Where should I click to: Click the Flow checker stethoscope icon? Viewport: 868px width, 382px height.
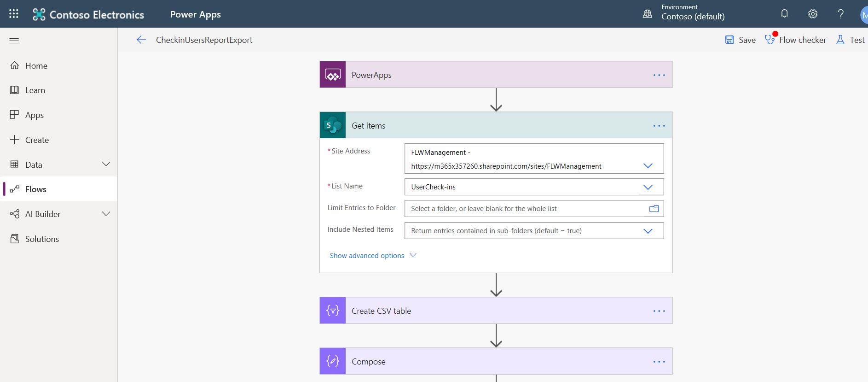coord(770,40)
